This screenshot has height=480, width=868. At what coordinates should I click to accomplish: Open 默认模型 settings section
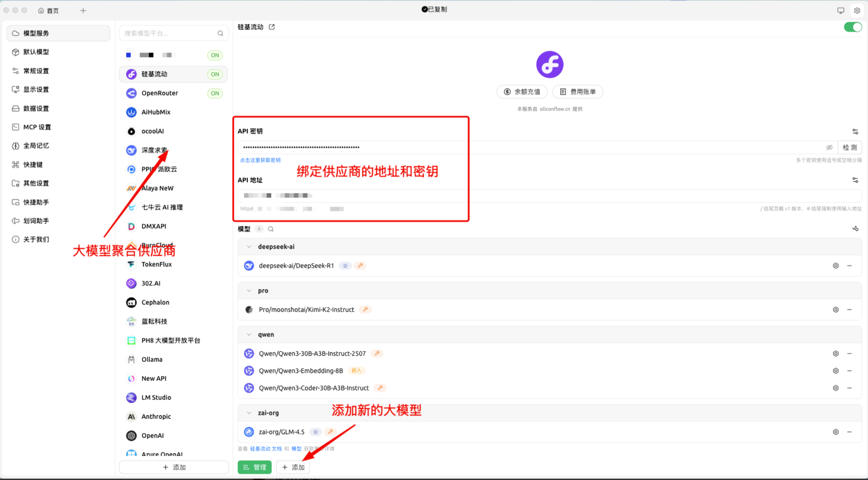click(x=58, y=52)
